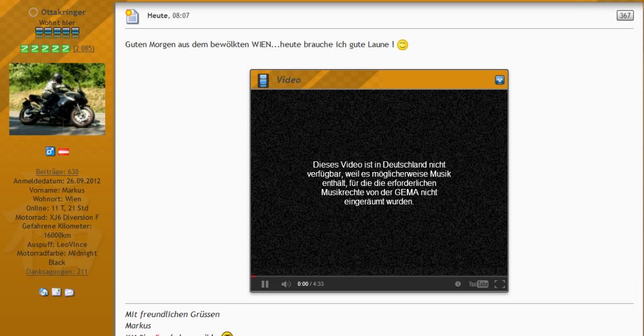Click Ottakringer's motorcycle avatar image
Viewport: 644px width, 336px height.
[x=57, y=99]
